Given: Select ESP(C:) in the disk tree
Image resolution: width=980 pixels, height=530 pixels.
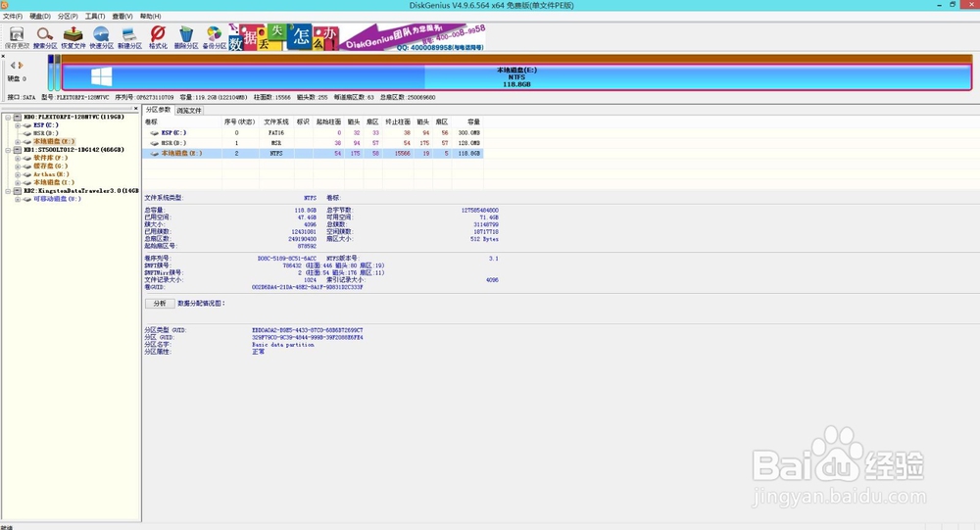Looking at the screenshot, I should tap(46, 125).
